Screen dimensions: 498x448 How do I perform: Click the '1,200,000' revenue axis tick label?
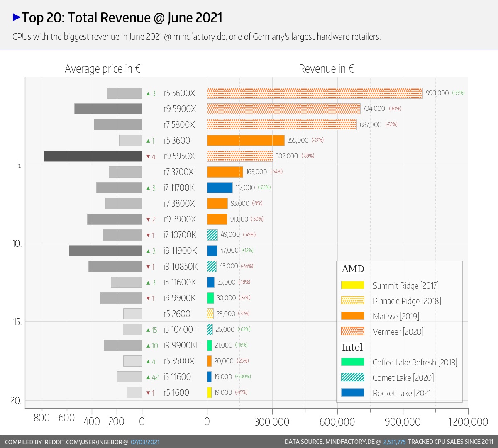click(468, 422)
